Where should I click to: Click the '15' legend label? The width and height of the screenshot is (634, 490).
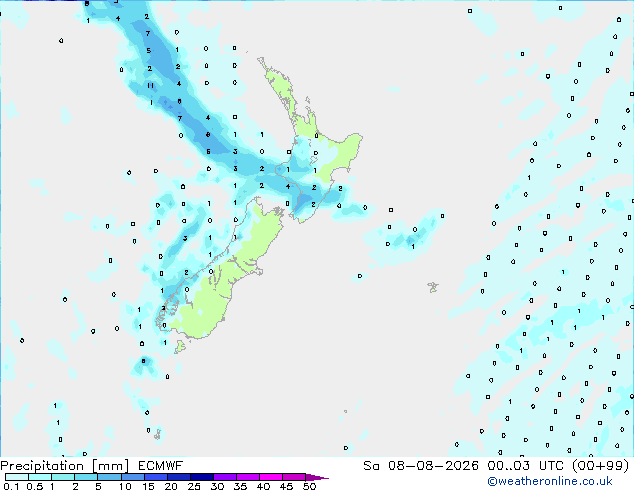pos(148,486)
